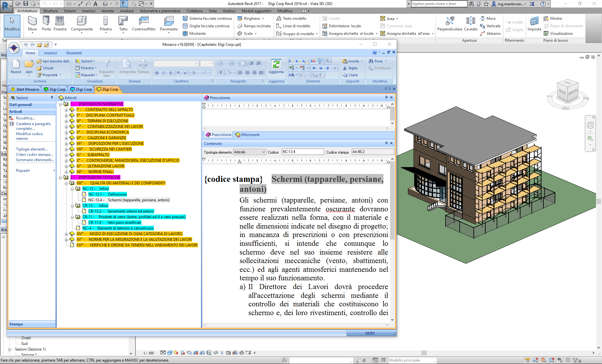Click the Tiplogie elementi... link
This screenshot has height=364, width=602.
click(32, 149)
